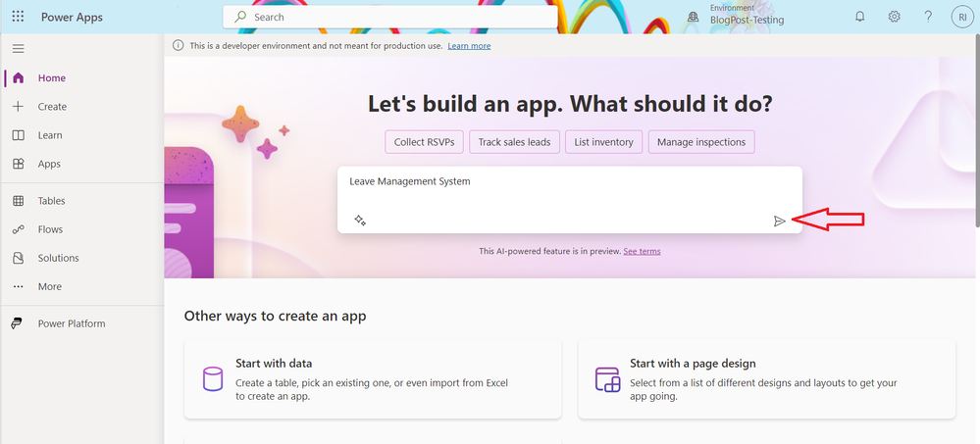
Task: Click the Start with data cylinder icon
Action: pyautogui.click(x=213, y=379)
